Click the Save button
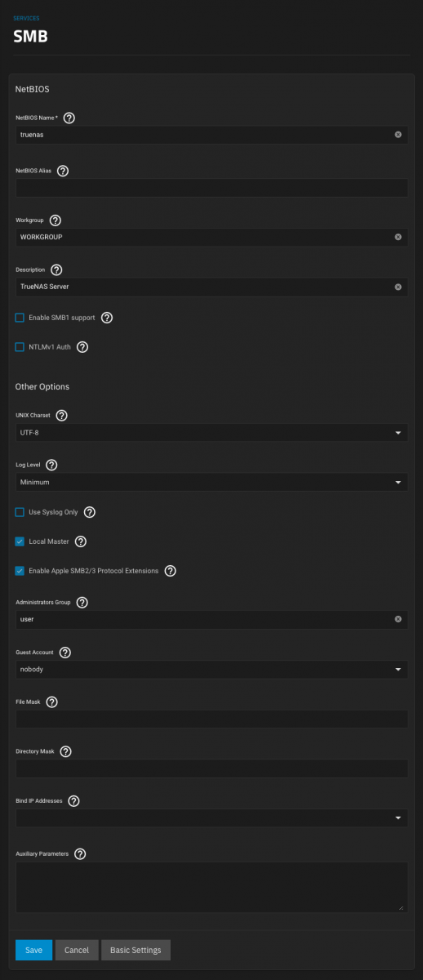The width and height of the screenshot is (423, 980). click(33, 950)
